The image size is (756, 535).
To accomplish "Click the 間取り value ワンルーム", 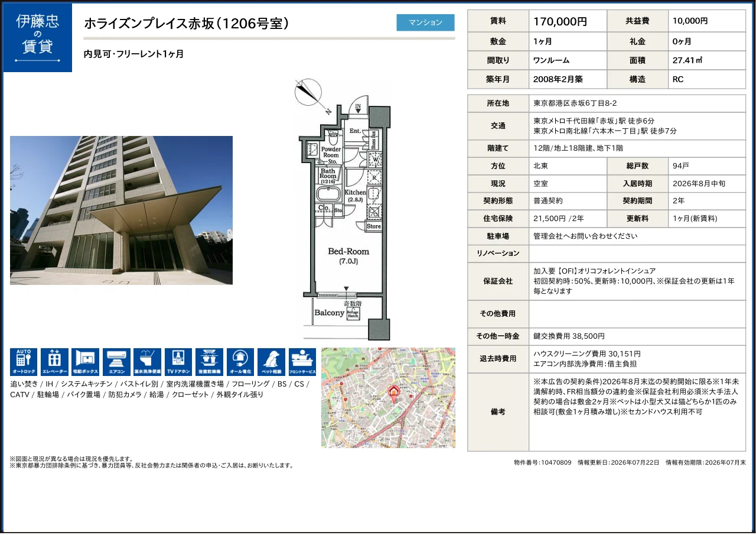I will (x=551, y=60).
